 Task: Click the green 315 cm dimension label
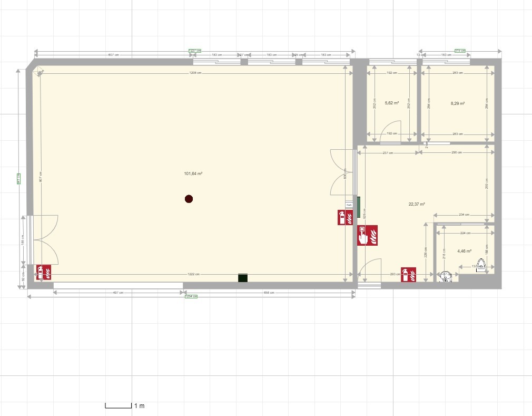pos(460,51)
